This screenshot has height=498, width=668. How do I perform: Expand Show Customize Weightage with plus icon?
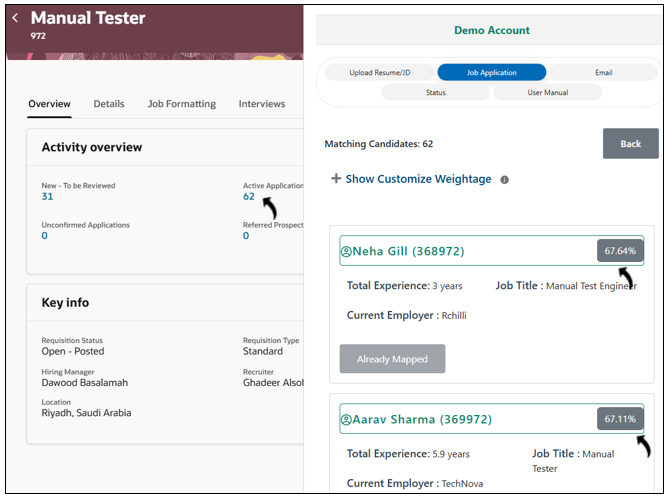336,179
